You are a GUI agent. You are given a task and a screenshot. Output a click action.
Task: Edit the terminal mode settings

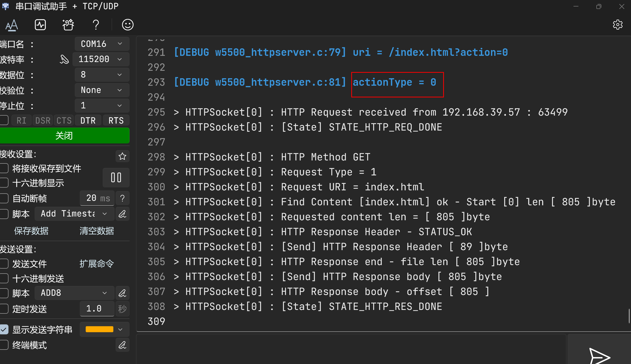tap(122, 345)
